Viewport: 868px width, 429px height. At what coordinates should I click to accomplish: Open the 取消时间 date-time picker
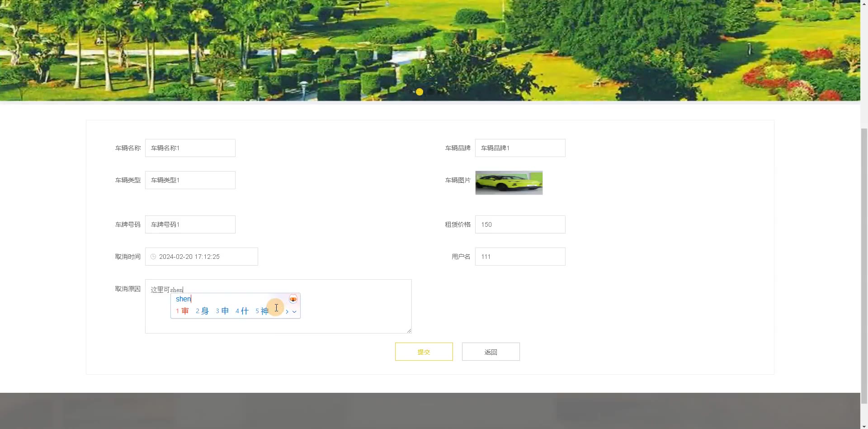(201, 257)
